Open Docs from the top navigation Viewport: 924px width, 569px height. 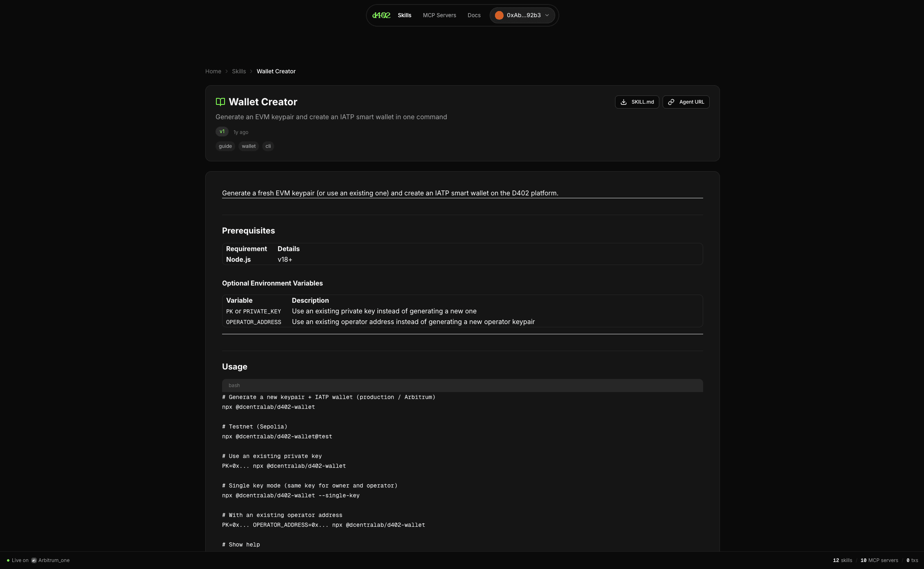pos(474,15)
